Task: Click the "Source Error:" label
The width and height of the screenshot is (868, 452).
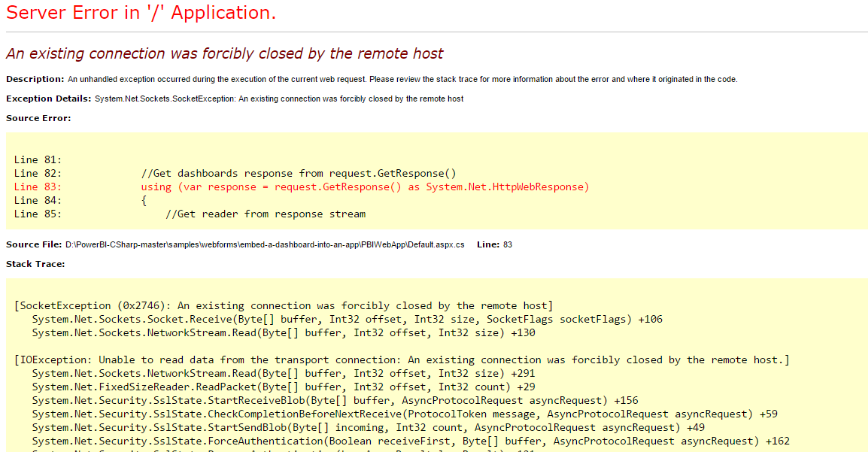Action: pos(38,118)
